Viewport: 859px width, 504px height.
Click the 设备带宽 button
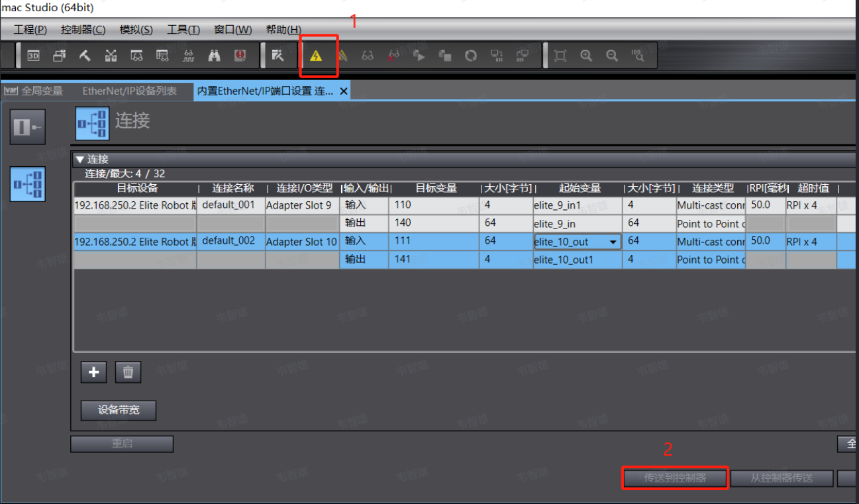(x=119, y=410)
